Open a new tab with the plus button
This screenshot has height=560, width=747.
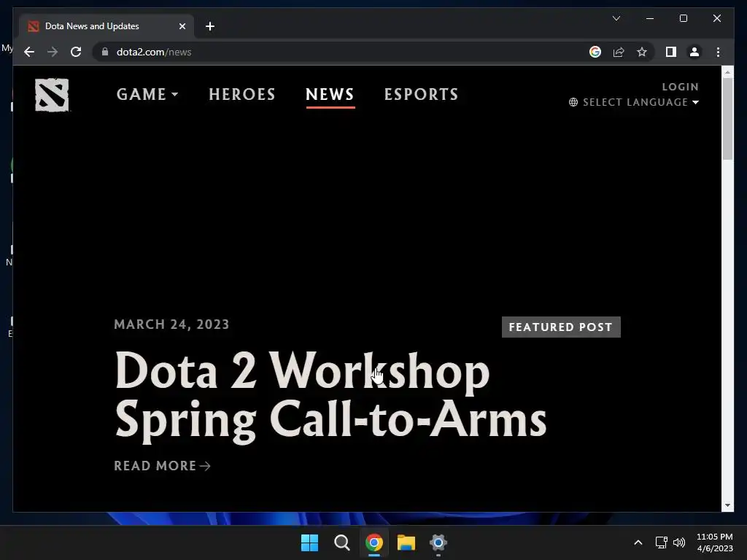tap(209, 26)
